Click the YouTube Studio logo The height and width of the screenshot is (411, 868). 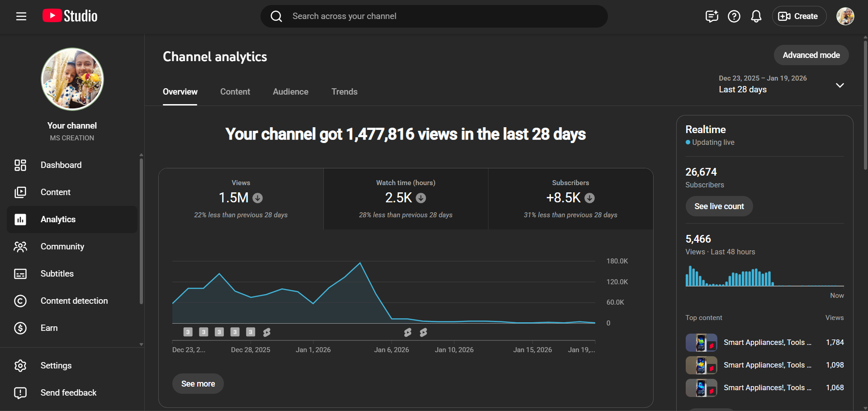[x=70, y=16]
